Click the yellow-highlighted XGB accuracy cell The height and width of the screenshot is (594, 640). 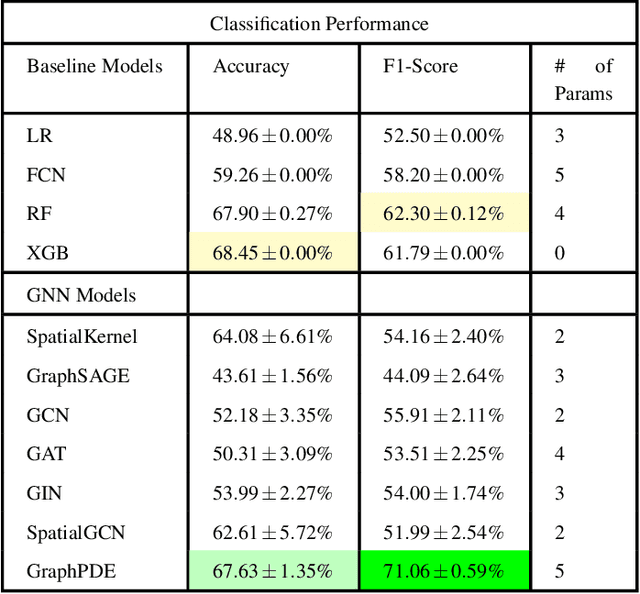[272, 253]
